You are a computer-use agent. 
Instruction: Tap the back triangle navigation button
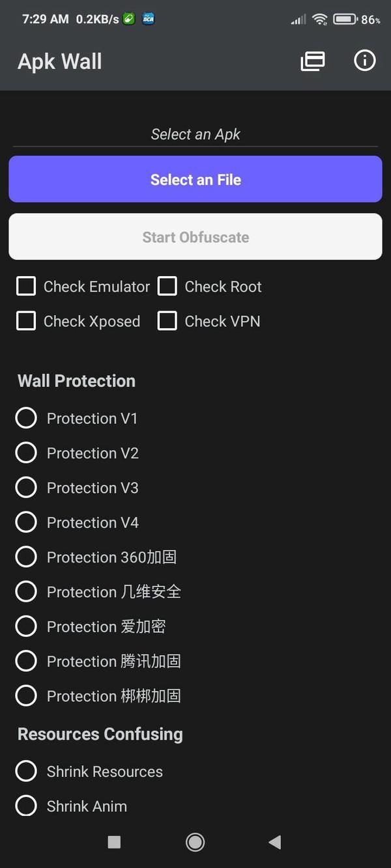tap(274, 841)
